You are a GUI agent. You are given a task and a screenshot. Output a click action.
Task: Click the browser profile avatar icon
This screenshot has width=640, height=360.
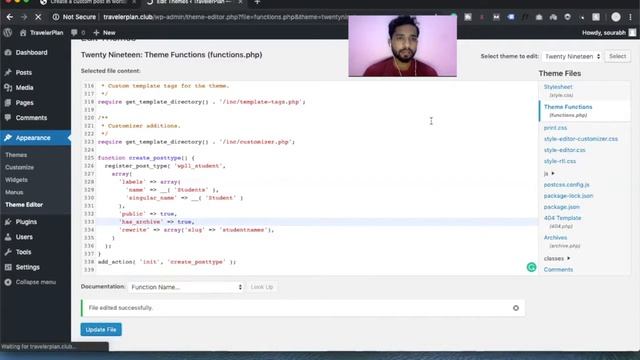(x=616, y=17)
